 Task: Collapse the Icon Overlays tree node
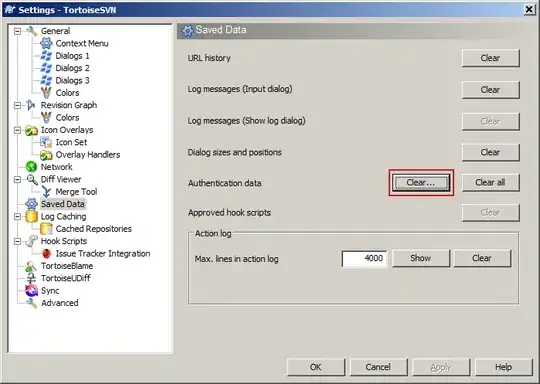click(17, 130)
